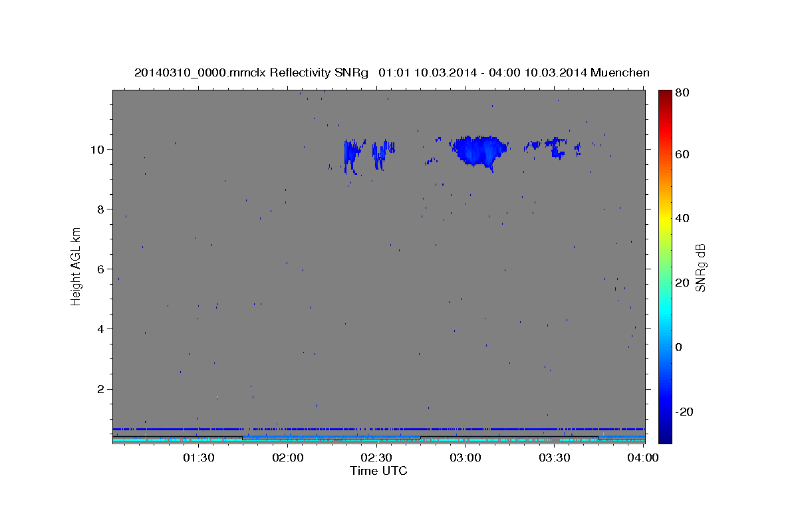Click the 01:30 time tick label
798x532 pixels.
point(198,458)
